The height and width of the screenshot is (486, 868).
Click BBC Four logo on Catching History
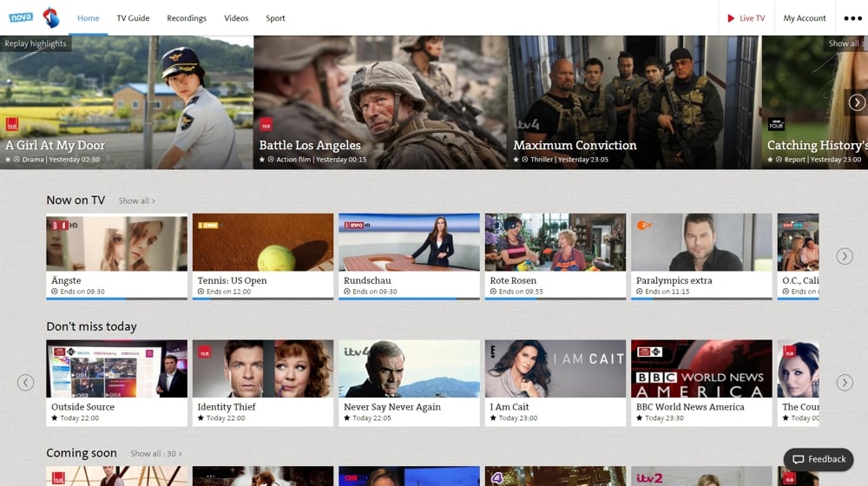[776, 125]
